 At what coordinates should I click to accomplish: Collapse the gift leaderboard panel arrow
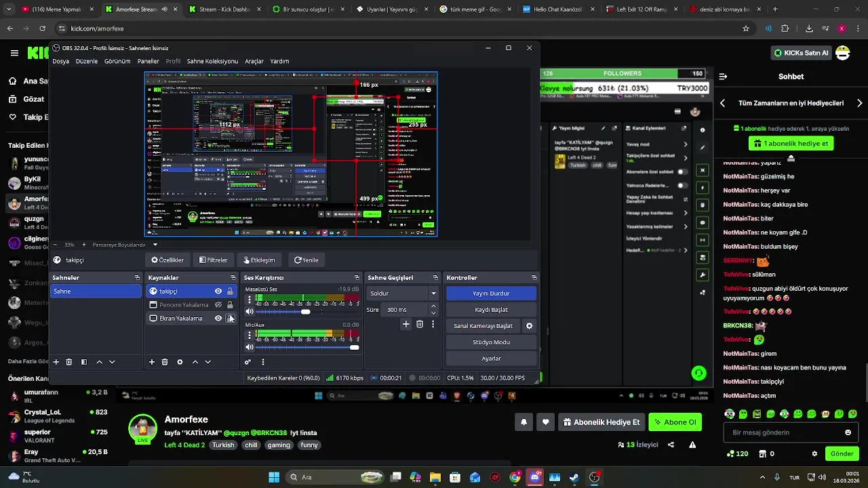(x=791, y=158)
